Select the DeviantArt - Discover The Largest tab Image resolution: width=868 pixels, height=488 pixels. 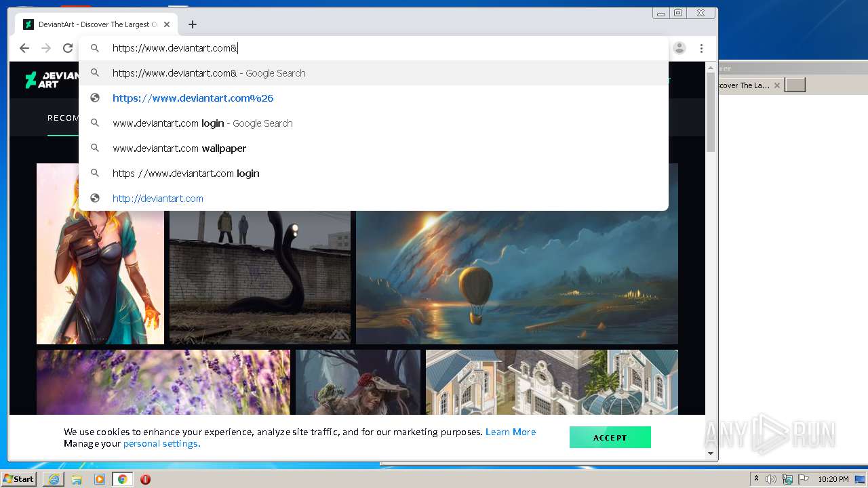[x=96, y=24]
